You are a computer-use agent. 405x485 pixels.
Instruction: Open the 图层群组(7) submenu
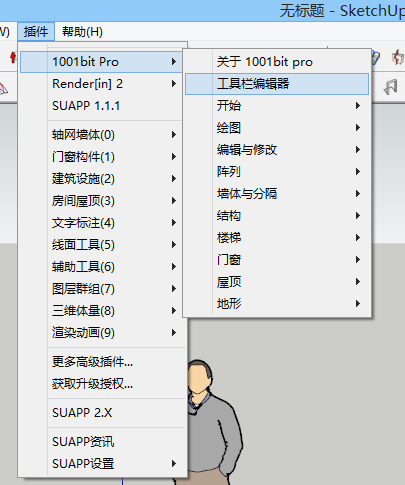[101, 289]
